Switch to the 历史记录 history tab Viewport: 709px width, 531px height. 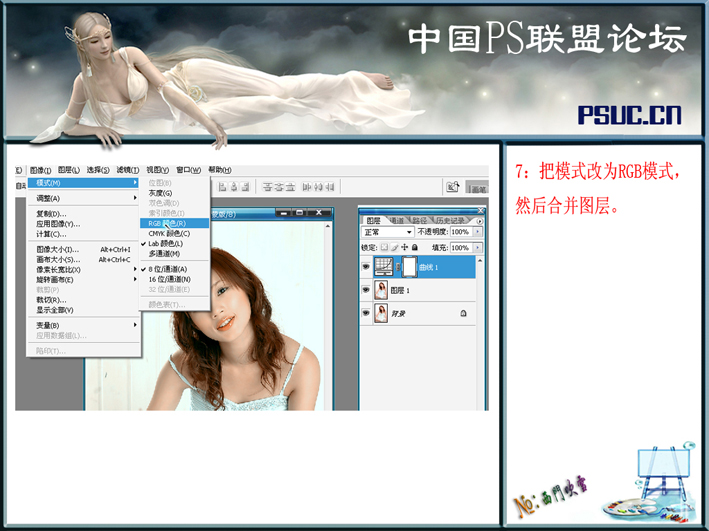[450, 221]
